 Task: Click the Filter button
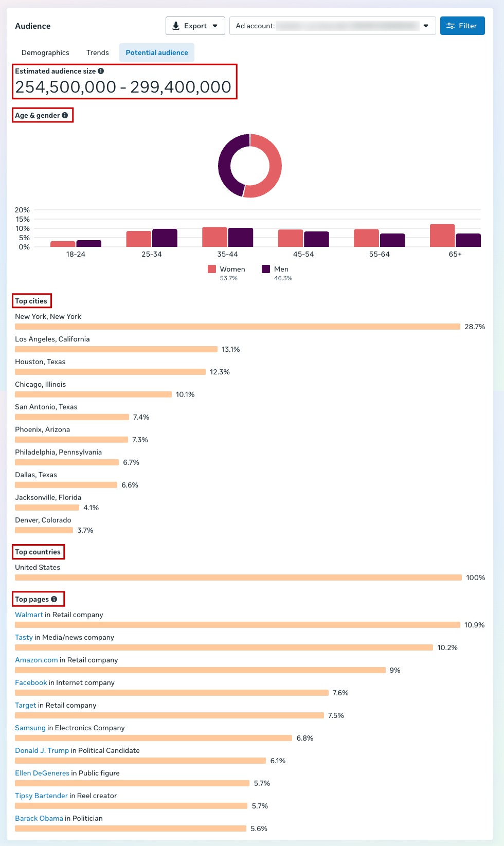pos(462,26)
